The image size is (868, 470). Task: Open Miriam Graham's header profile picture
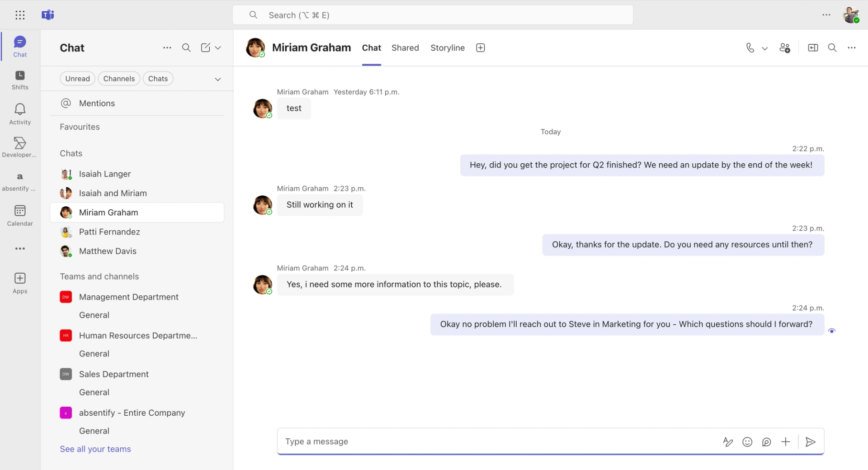click(x=255, y=47)
